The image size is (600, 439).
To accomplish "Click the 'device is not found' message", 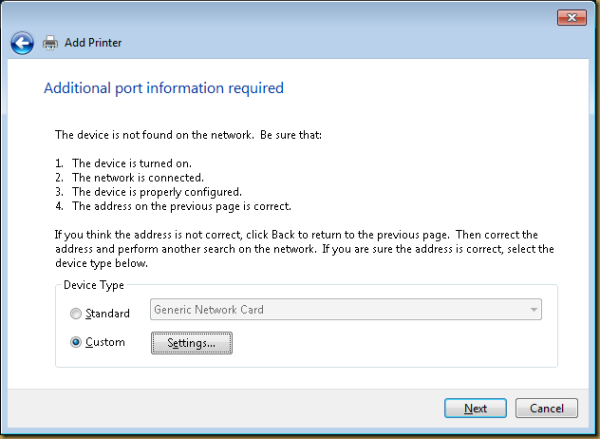I will 186,134.
